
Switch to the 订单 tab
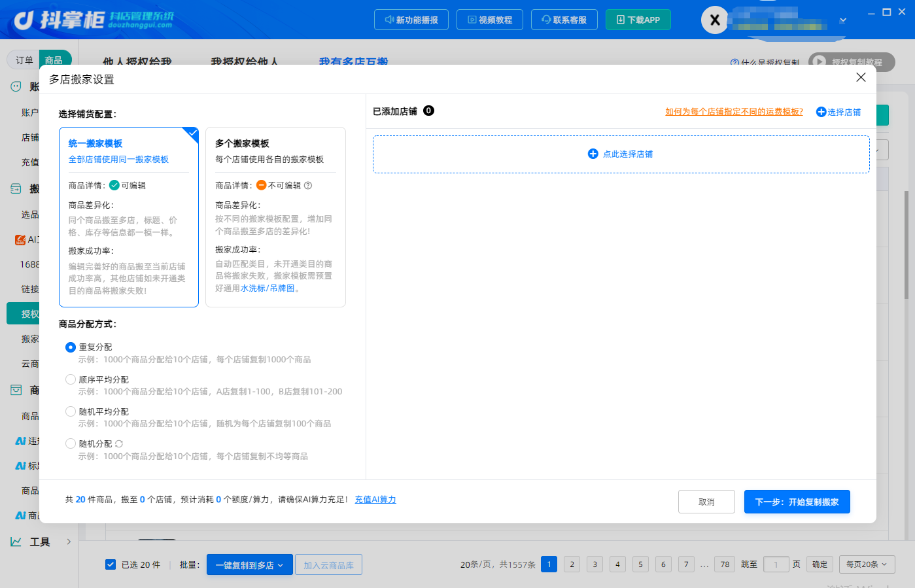[24, 60]
